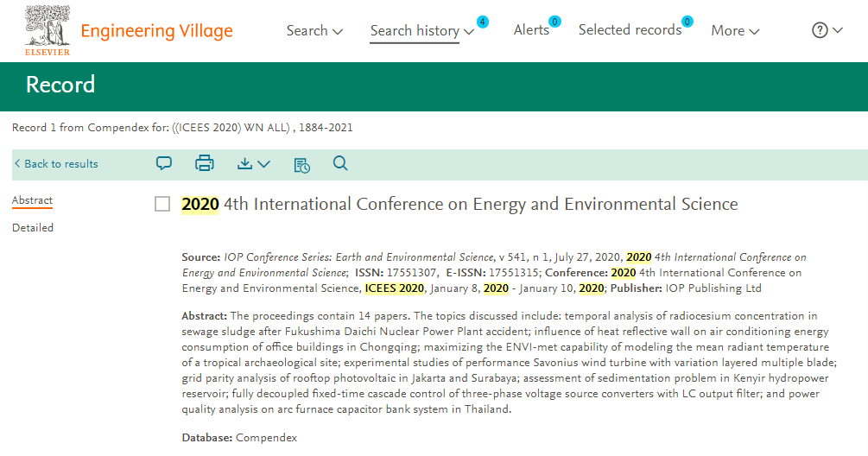Click the download record icon

click(x=244, y=164)
